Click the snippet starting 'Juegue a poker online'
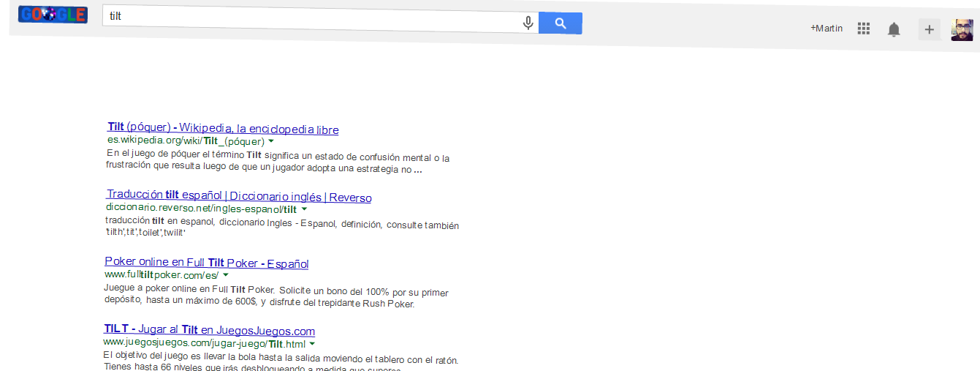980x371 pixels. point(276,297)
